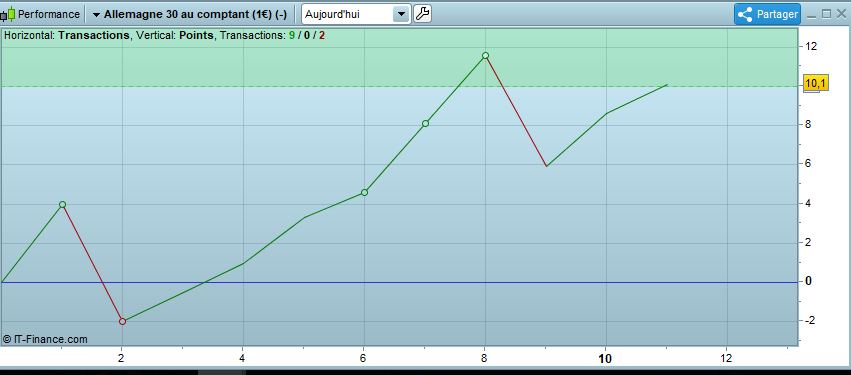This screenshot has height=375, width=851.
Task: Select the green marker at transaction 1
Action: pos(62,205)
